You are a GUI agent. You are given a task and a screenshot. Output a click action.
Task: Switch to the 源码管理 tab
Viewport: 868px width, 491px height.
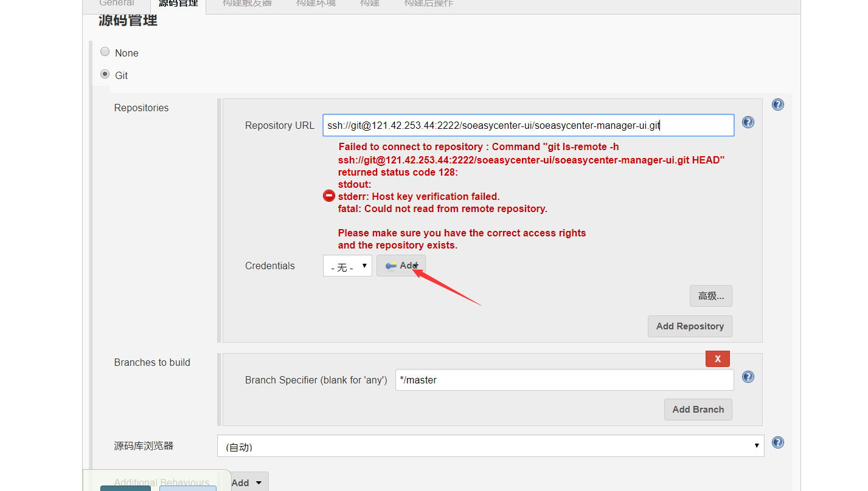[x=178, y=5]
